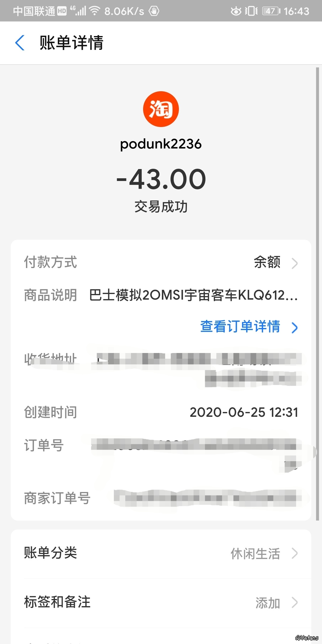Tap the 商品说明 description text 巴士模拟2OMSI
This screenshot has height=644, width=322.
[x=193, y=295]
